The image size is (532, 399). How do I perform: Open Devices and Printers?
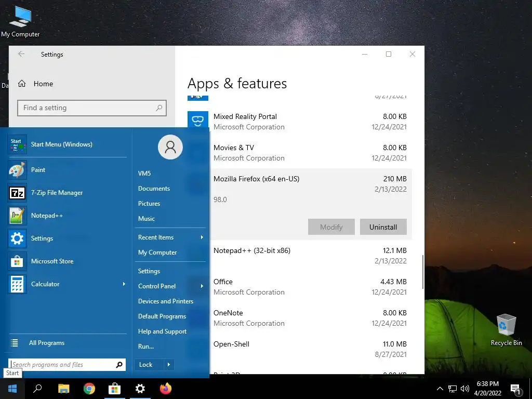tap(166, 301)
